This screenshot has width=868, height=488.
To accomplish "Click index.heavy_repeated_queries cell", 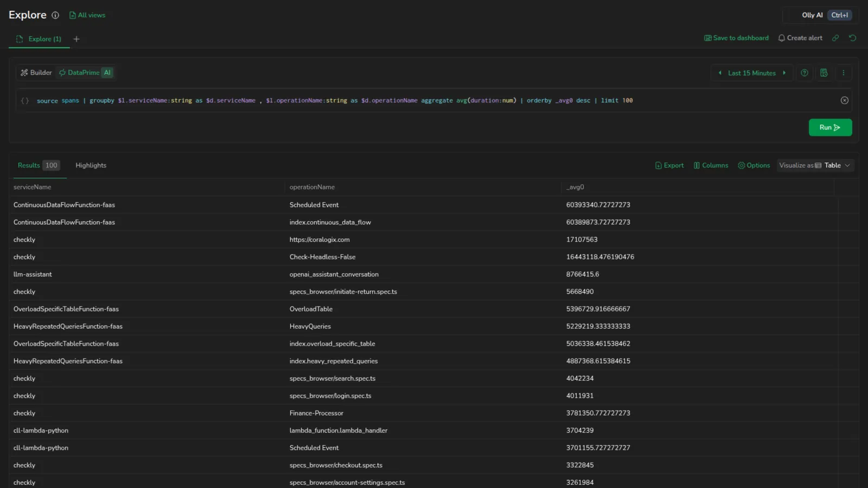I will coord(333,361).
